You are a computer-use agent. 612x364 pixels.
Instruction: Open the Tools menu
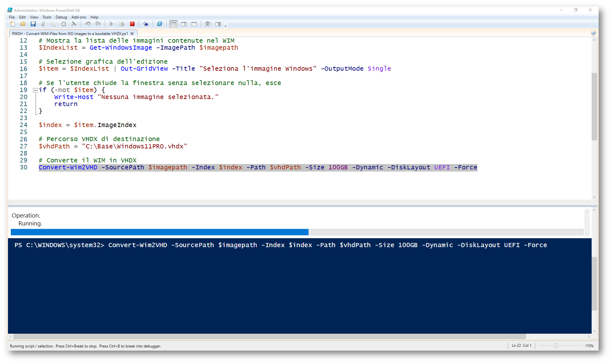[x=47, y=17]
